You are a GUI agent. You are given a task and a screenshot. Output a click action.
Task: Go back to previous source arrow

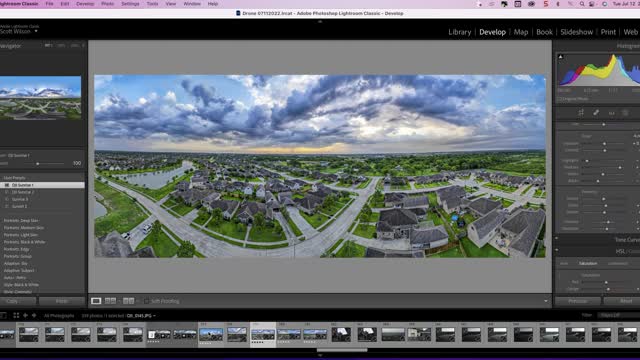25,316
